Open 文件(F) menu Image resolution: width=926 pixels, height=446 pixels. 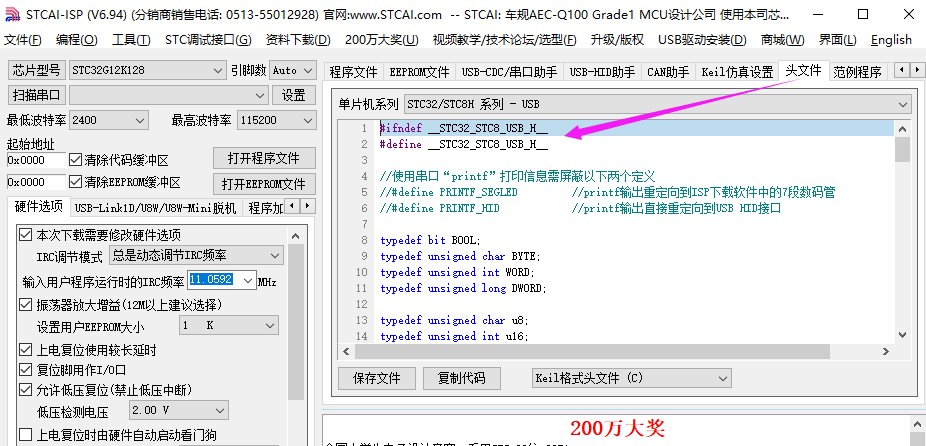(x=22, y=40)
